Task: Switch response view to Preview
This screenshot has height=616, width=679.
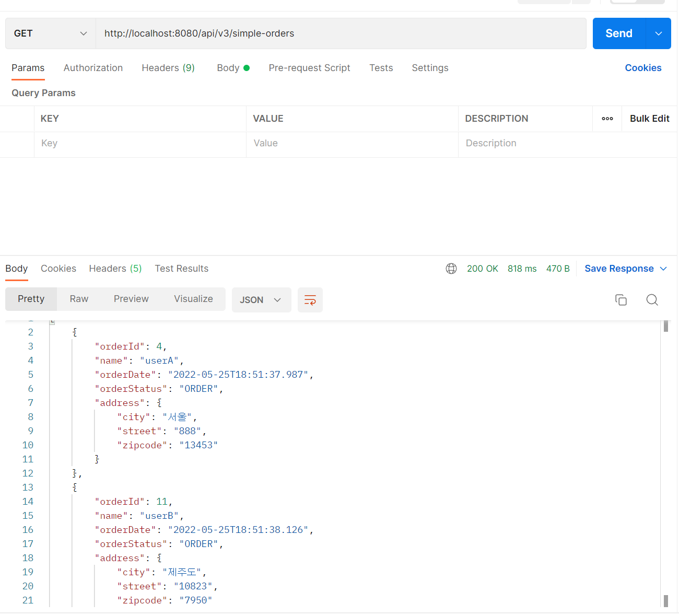Action: (x=131, y=299)
